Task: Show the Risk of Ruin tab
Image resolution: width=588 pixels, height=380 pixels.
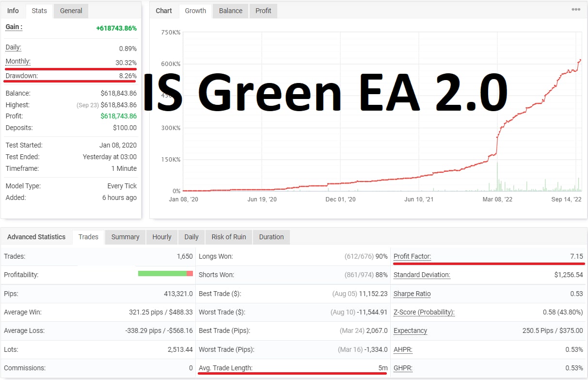Action: click(228, 237)
